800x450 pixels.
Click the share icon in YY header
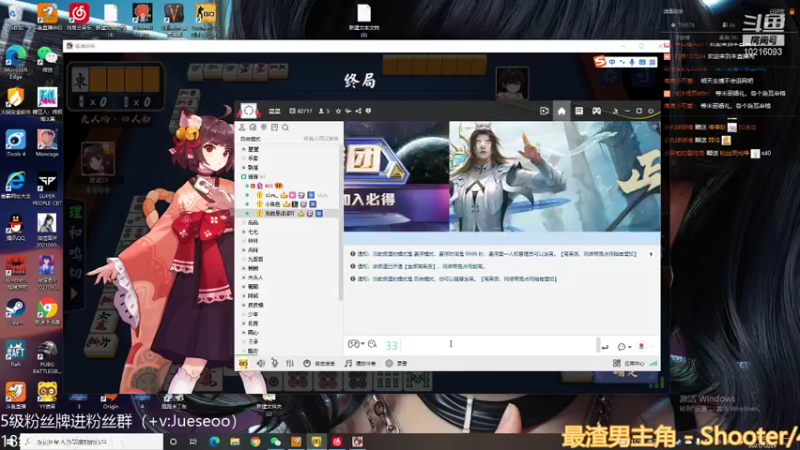(x=358, y=111)
